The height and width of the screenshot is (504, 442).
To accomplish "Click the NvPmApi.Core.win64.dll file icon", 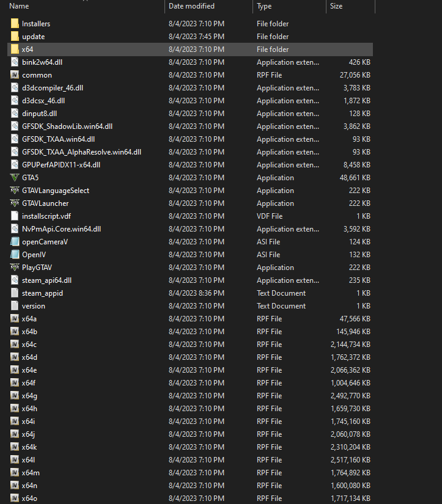I will 15,229.
